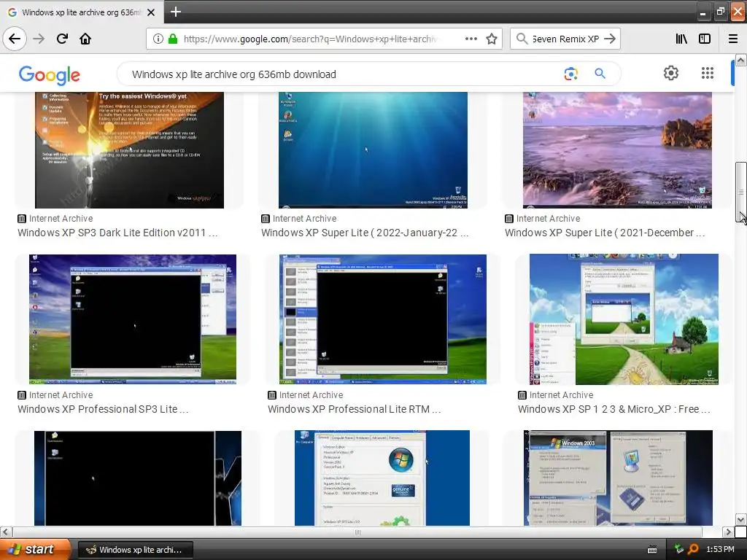The width and height of the screenshot is (747, 560).
Task: Open the Firefox hamburger menu
Action: coord(733,39)
